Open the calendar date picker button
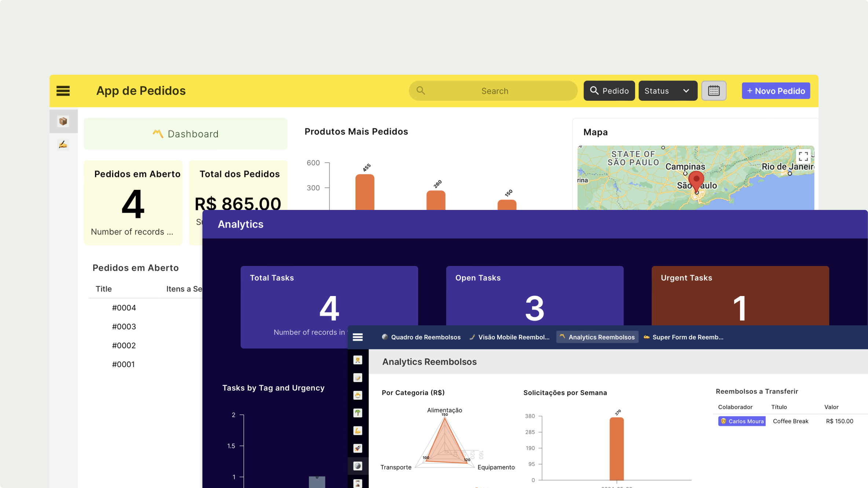The height and width of the screenshot is (488, 868). click(x=713, y=91)
